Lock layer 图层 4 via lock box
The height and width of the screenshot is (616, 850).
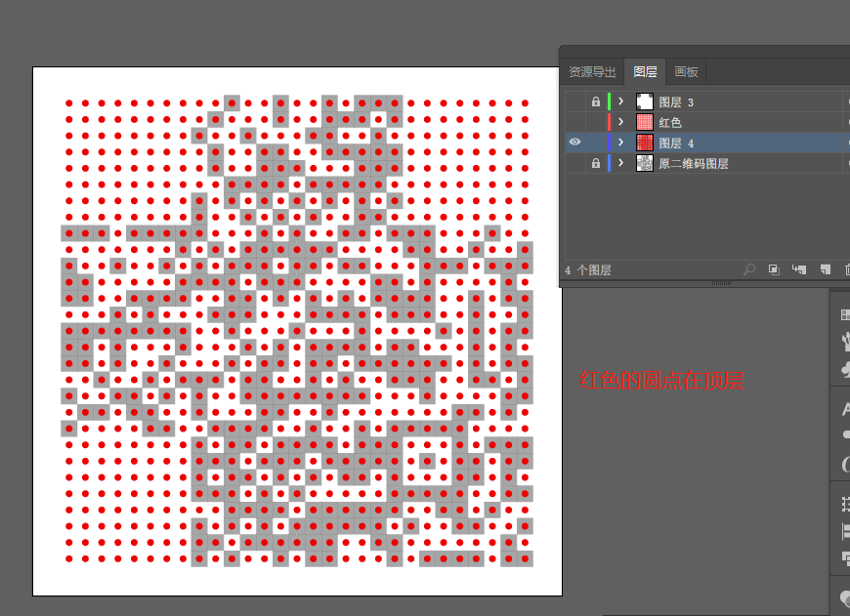point(596,143)
